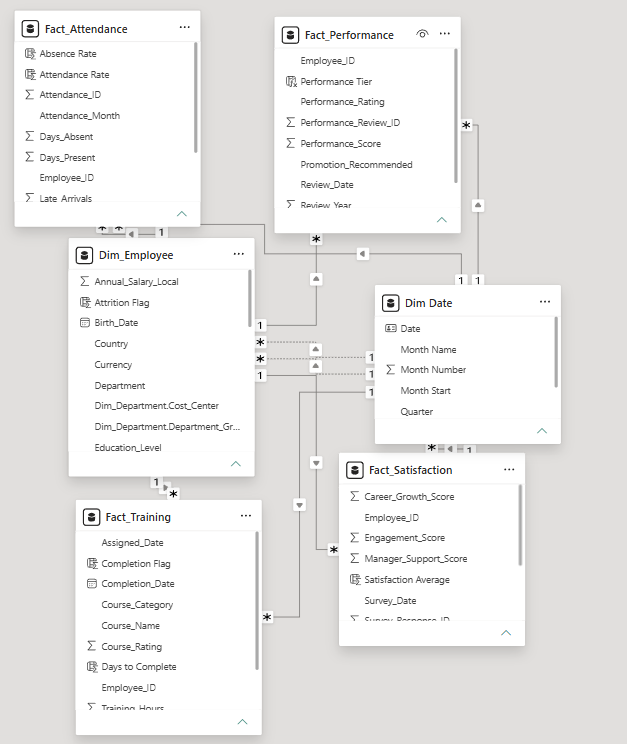The image size is (627, 744).
Task: Collapse the Dim Date table card
Action: (x=542, y=431)
